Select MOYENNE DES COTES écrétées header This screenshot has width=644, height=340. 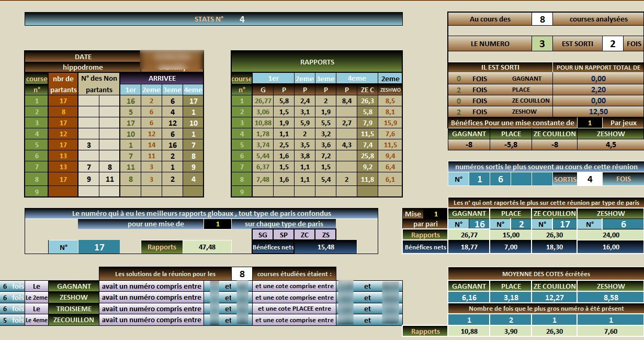546,274
